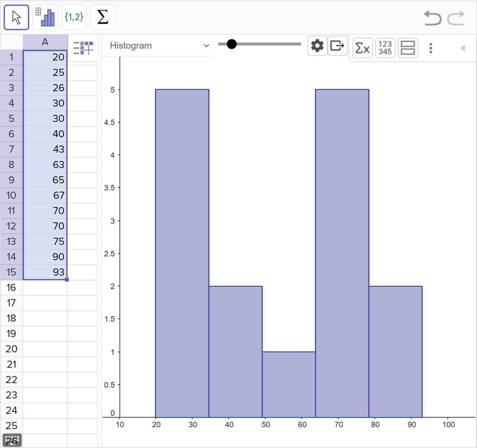This screenshot has width=477, height=448.
Task: Click cell containing value 90
Action: pyautogui.click(x=45, y=257)
